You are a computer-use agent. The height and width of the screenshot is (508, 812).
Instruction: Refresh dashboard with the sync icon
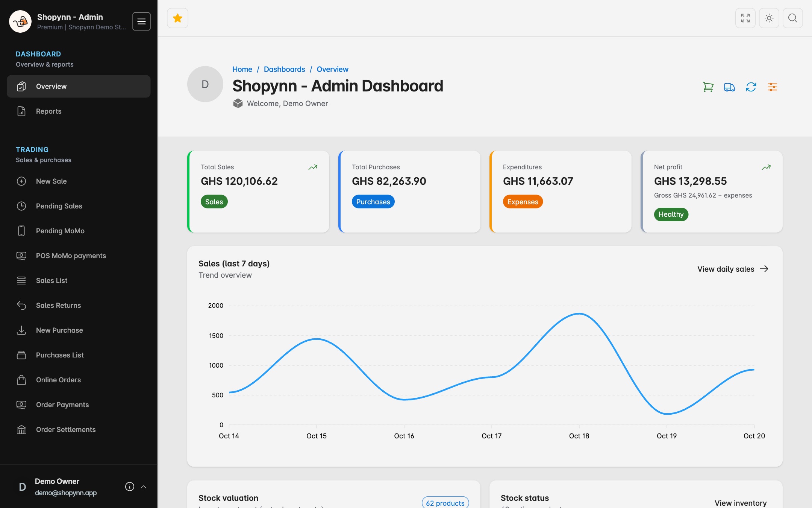point(751,87)
